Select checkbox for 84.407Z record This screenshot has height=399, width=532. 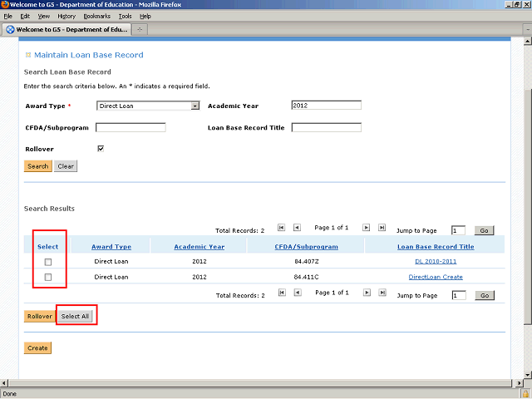click(48, 262)
